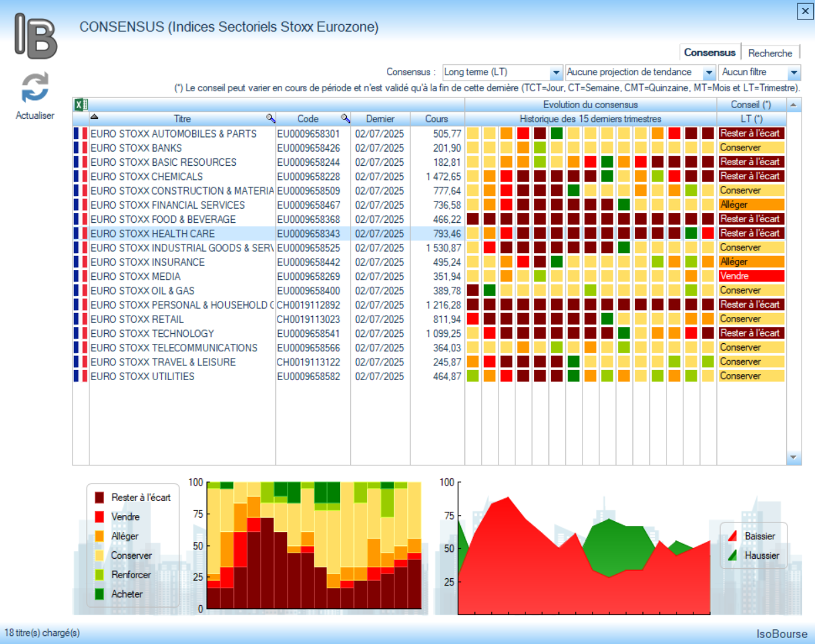Click the flag icon beside EURO STOXX BANKS

tap(81, 148)
